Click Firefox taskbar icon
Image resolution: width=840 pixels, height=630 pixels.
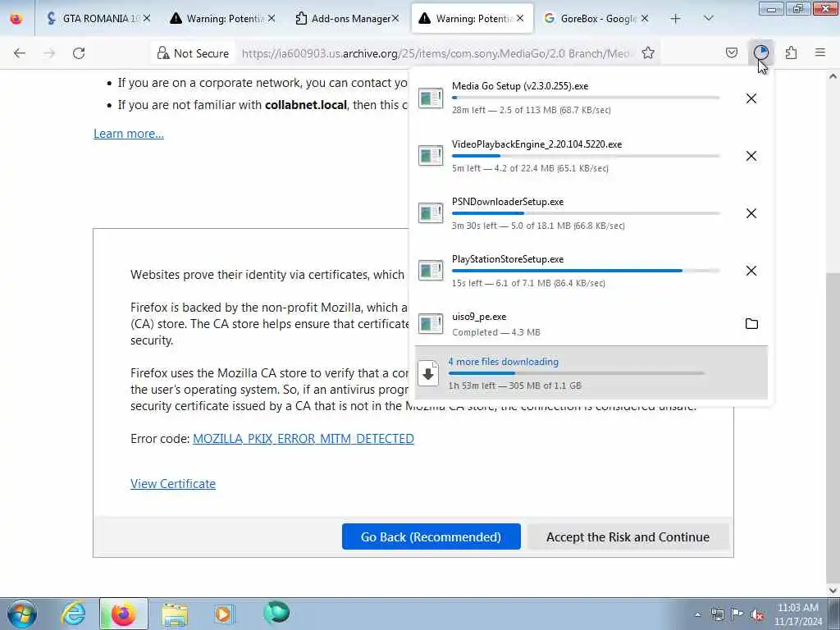(x=124, y=614)
